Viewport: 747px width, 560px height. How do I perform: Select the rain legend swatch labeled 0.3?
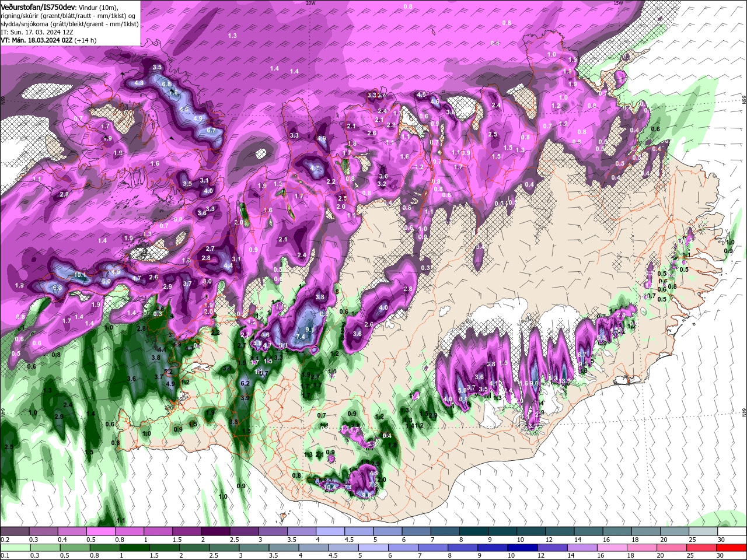tap(45, 548)
